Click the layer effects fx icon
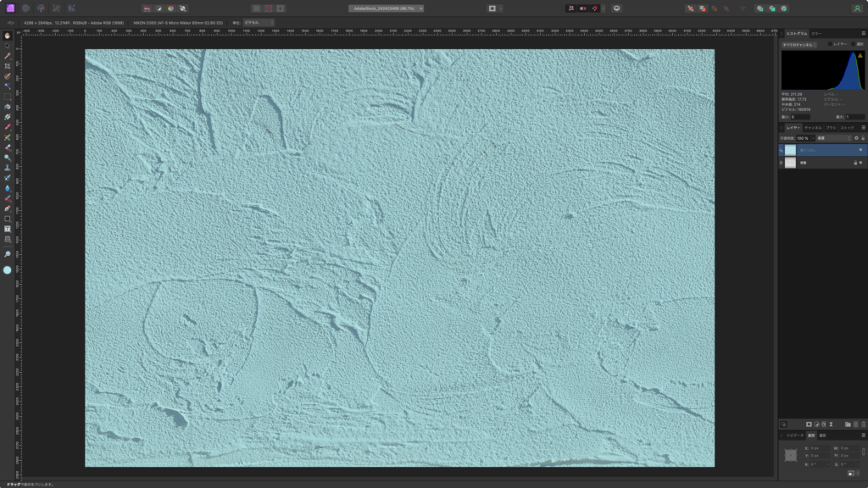The height and width of the screenshot is (488, 868). point(824,424)
